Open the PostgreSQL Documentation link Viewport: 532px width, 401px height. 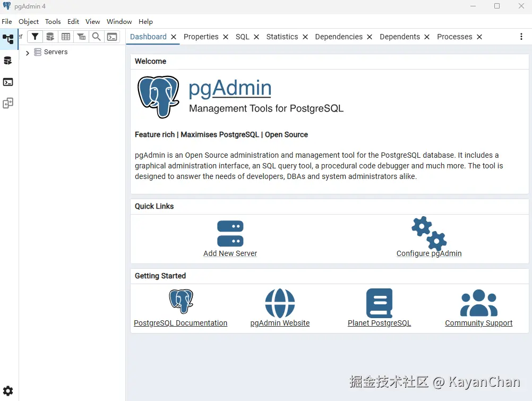tap(181, 323)
